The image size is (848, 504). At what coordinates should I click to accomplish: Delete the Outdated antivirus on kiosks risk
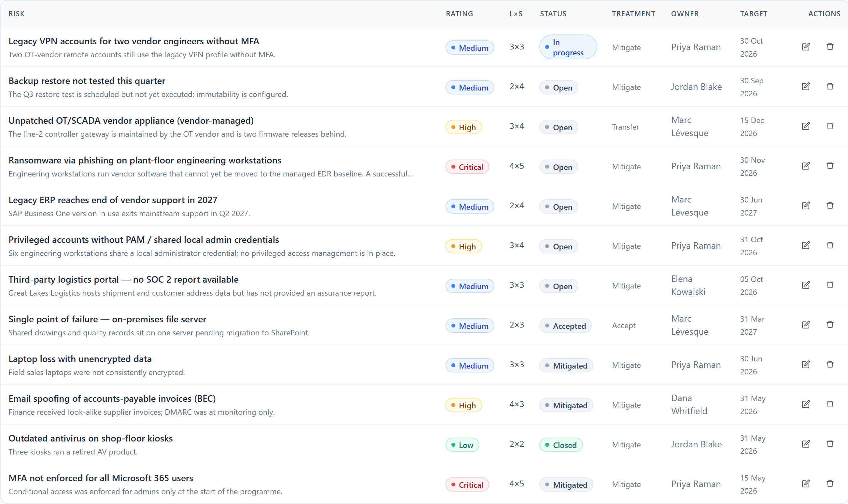(830, 444)
